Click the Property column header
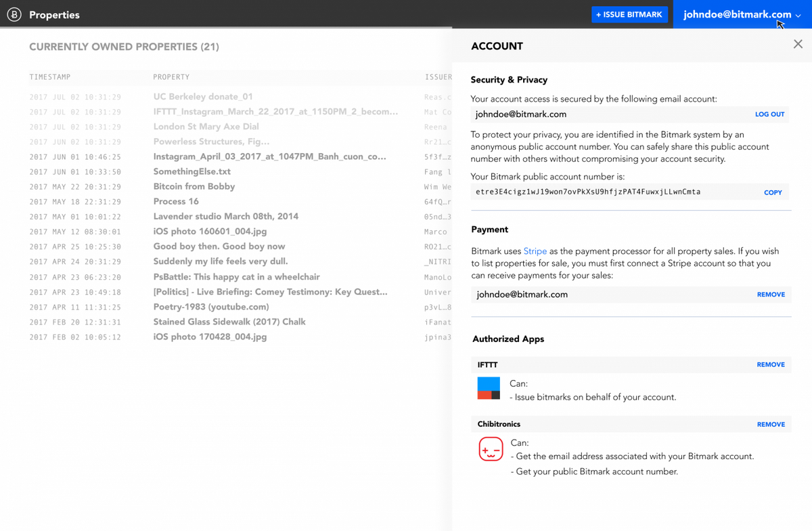This screenshot has height=531, width=812. pyautogui.click(x=171, y=77)
